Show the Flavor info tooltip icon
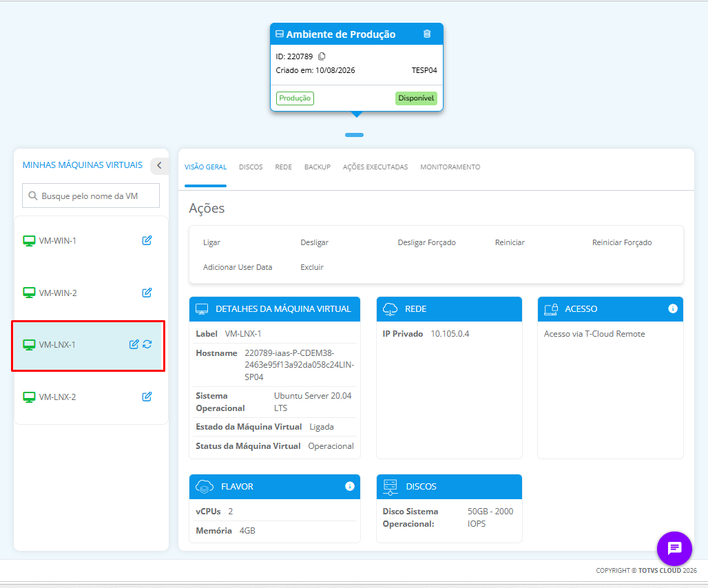The height and width of the screenshot is (588, 708). pos(349,486)
